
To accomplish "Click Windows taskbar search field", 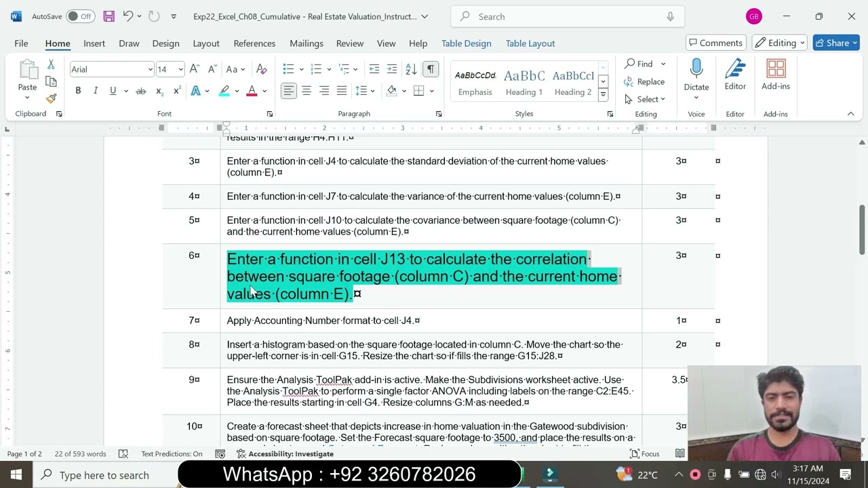I will point(105,475).
